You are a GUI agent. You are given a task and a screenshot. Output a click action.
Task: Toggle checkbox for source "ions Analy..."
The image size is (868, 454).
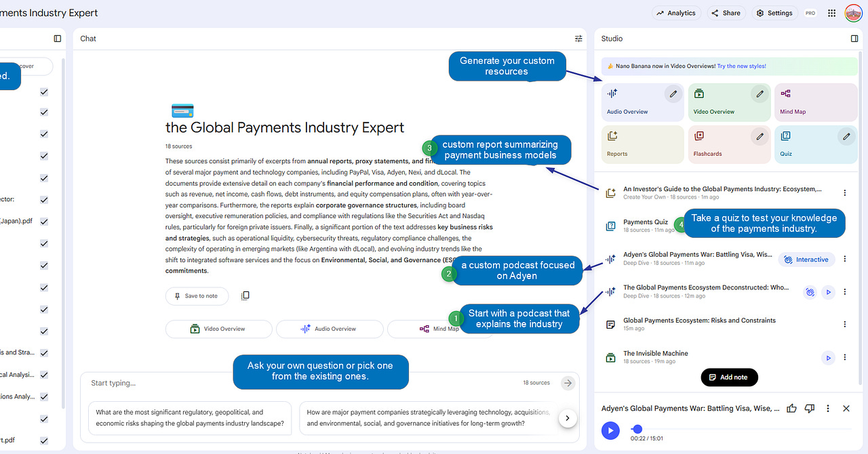[x=44, y=397]
